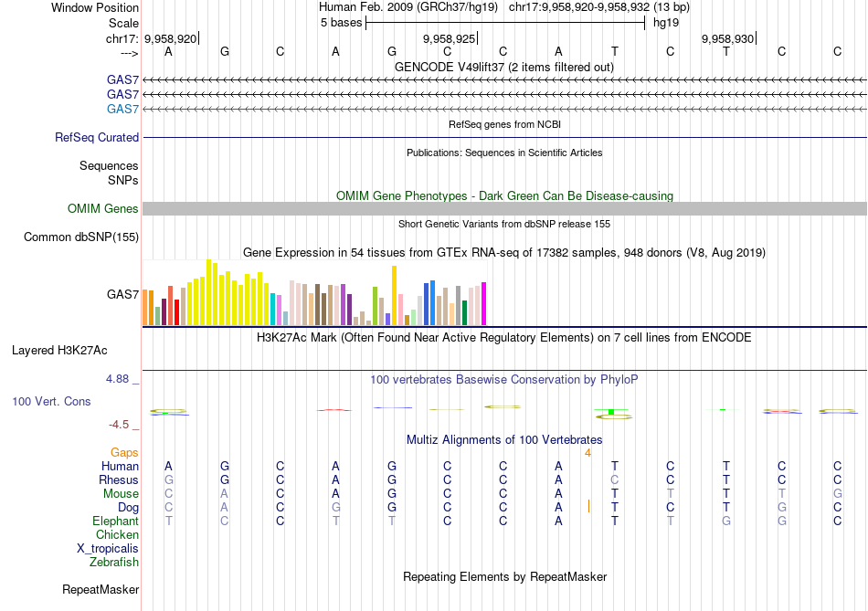Viewport: 868px width, 611px height.
Task: Click the RefSeq Curated track line
Action: (504, 138)
